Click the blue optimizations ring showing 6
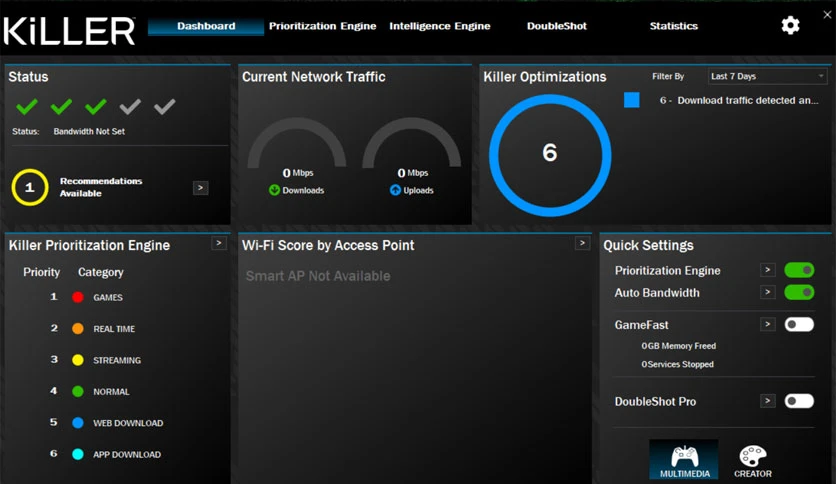This screenshot has height=484, width=836. point(550,155)
